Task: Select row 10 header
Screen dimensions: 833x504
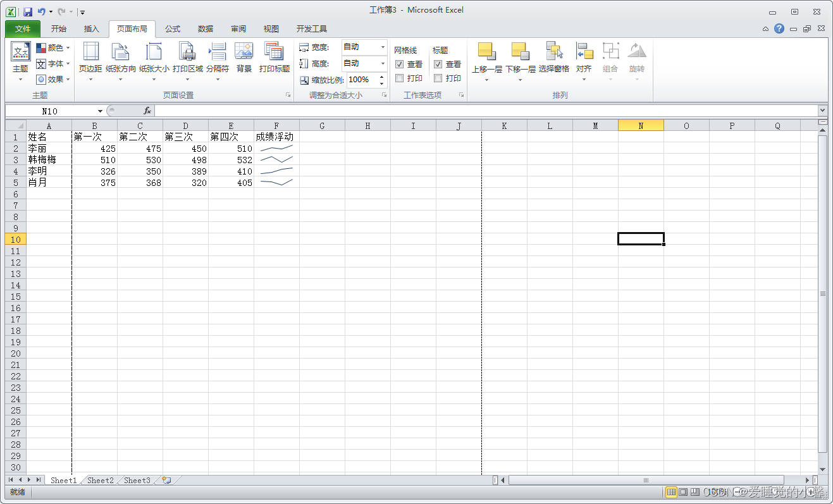Action: click(16, 240)
